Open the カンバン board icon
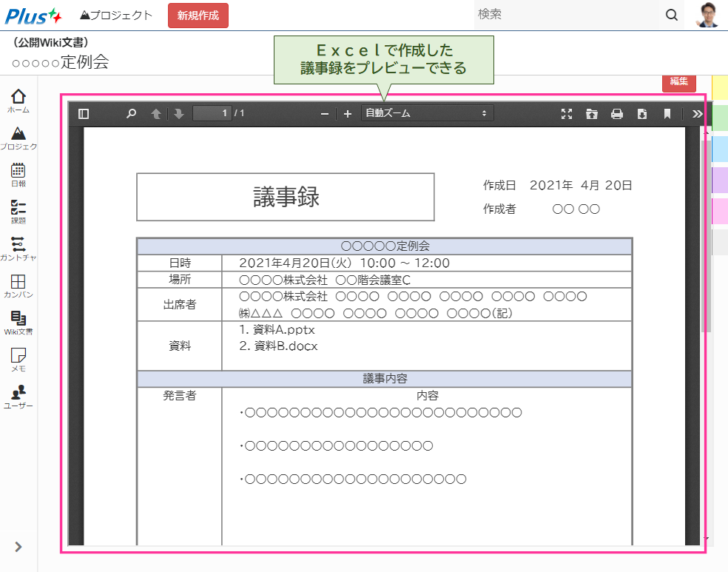 18,286
